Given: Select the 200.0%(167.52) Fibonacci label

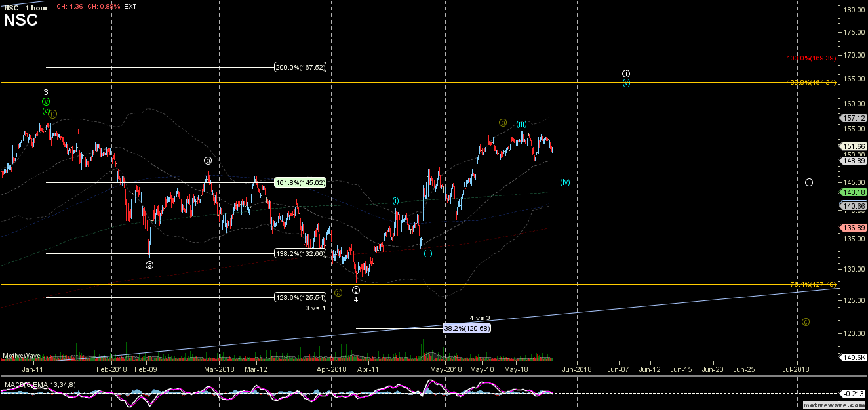Looking at the screenshot, I should (300, 67).
